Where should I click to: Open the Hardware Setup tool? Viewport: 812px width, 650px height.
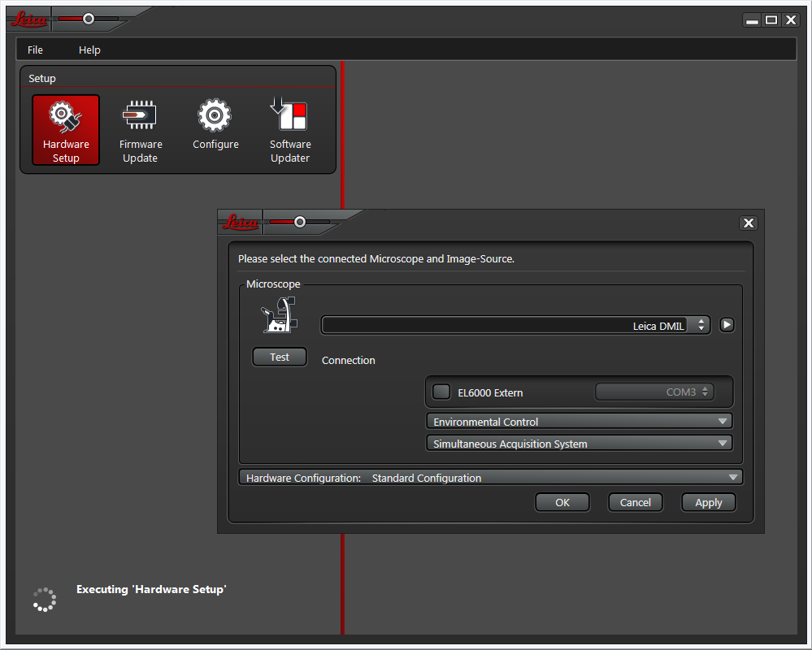[66, 130]
